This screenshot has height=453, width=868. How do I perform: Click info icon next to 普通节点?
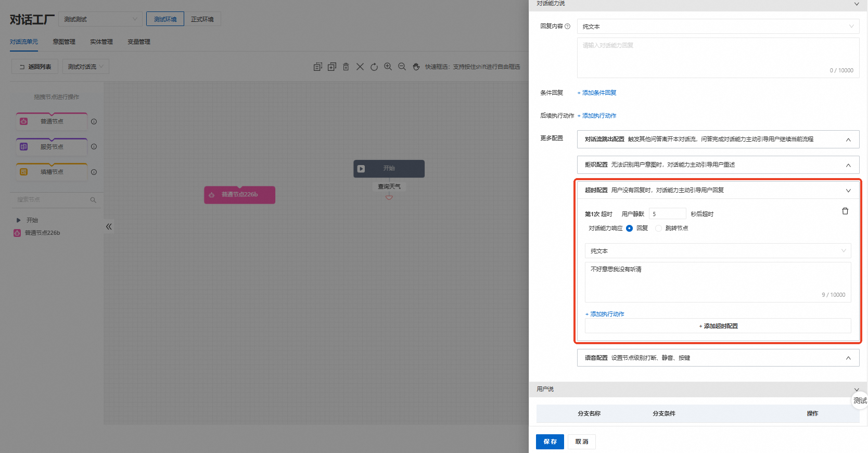click(x=94, y=121)
